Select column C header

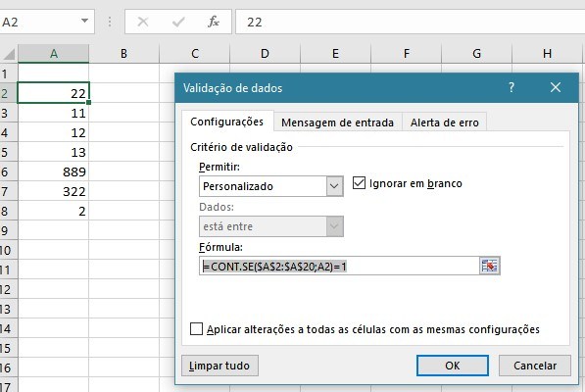pos(194,54)
